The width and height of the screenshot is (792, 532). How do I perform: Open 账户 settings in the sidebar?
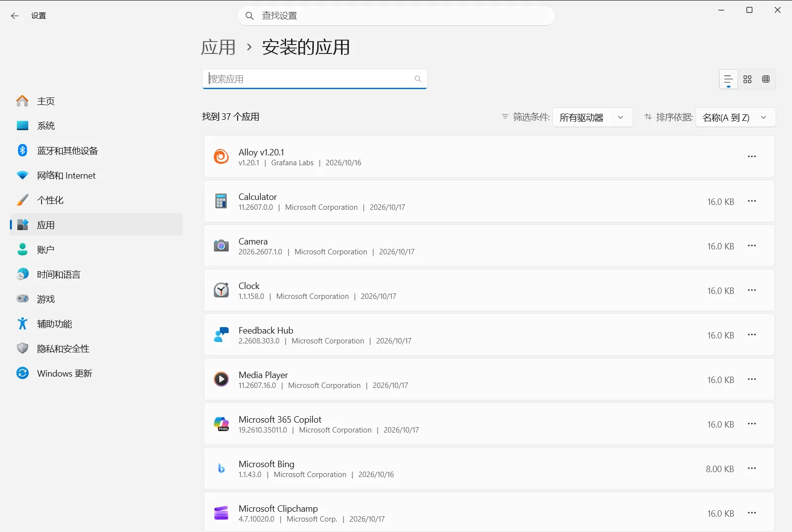[96, 249]
